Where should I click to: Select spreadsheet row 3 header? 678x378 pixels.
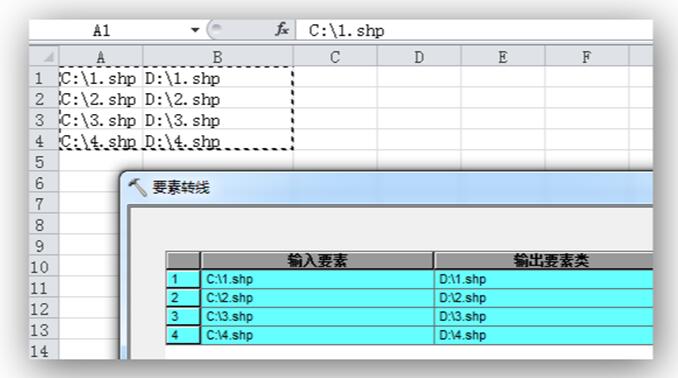point(44,120)
